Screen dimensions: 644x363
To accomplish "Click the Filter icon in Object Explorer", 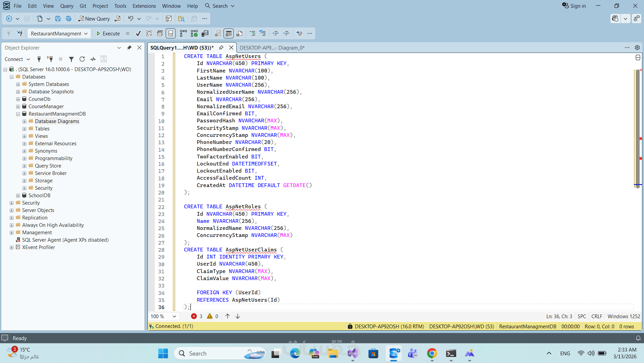I will pyautogui.click(x=71, y=59).
